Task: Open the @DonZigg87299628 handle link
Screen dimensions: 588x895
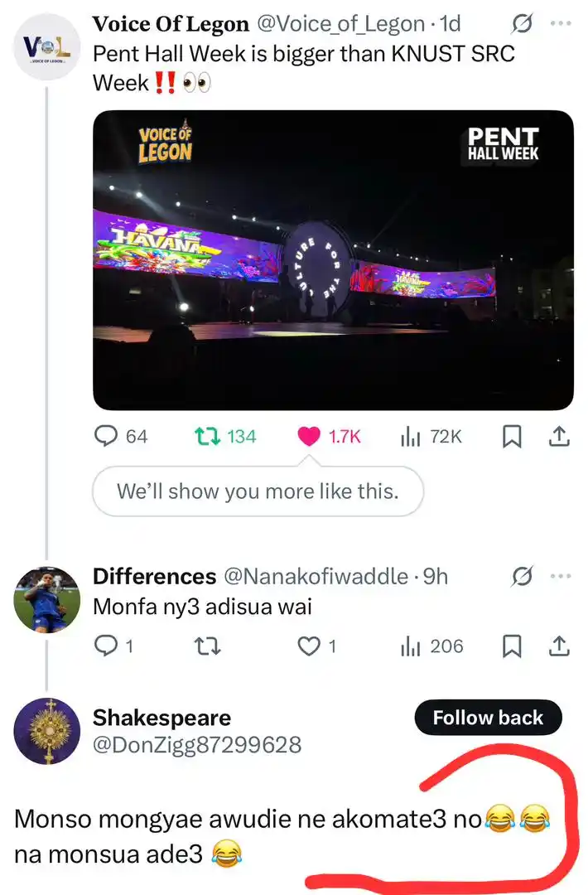Action: (197, 745)
